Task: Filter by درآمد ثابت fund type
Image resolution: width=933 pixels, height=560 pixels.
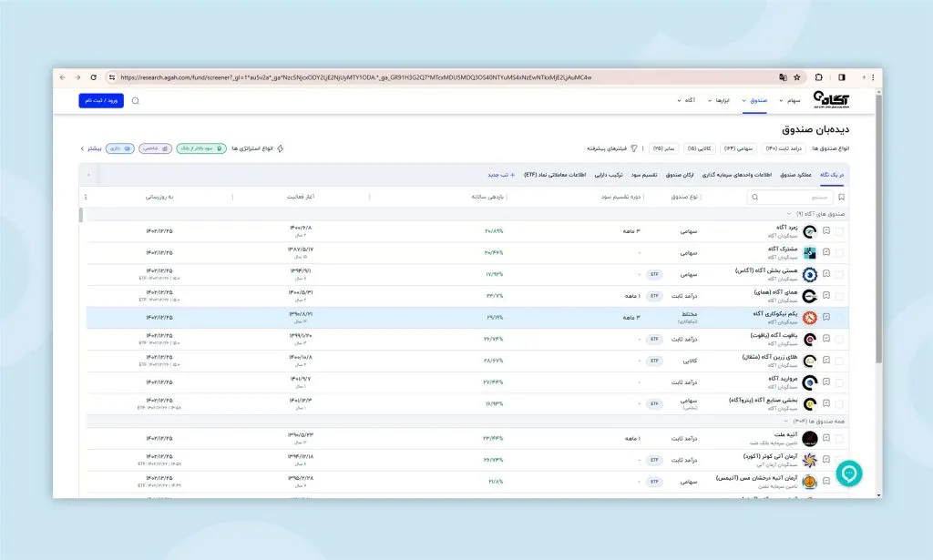Action: 782,148
